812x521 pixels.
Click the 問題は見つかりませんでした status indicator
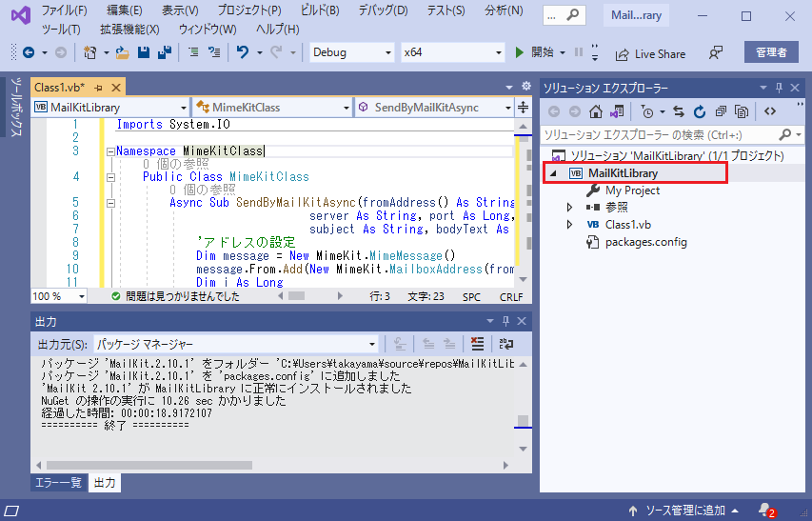pos(175,296)
